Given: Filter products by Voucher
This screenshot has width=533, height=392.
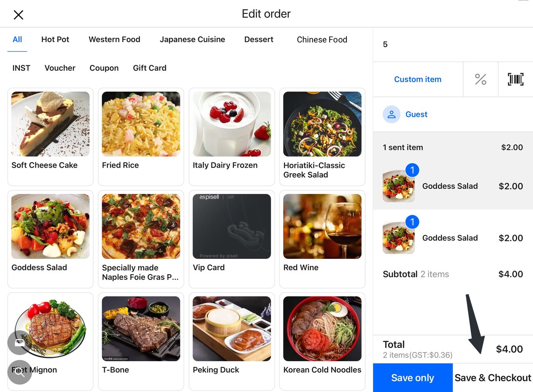Looking at the screenshot, I should click(60, 68).
